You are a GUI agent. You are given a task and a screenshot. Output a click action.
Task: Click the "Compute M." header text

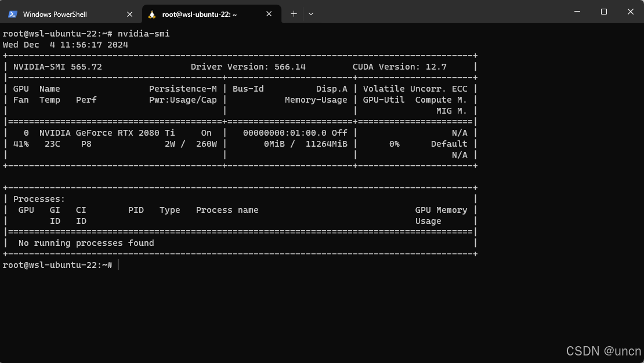(x=441, y=100)
